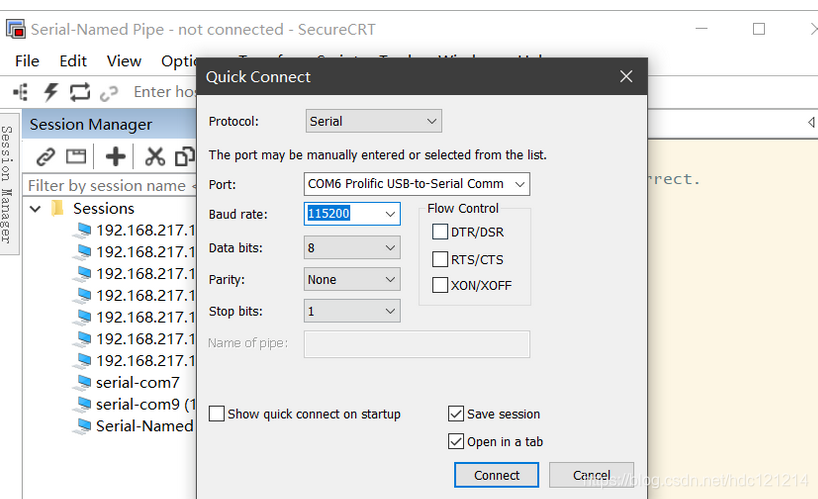The width and height of the screenshot is (818, 499).
Task: Click the SecureCRT app icon in title bar
Action: click(16, 29)
